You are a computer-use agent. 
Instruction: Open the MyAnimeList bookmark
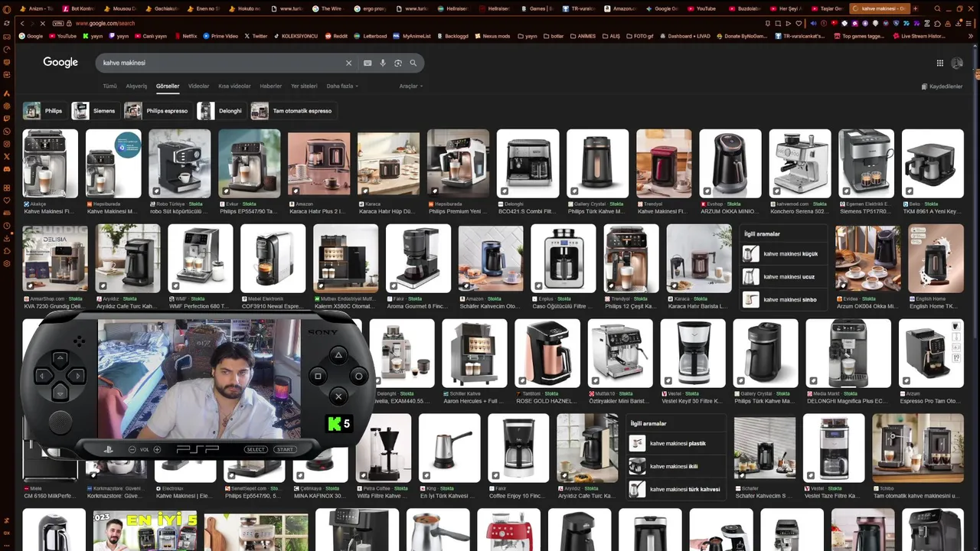[412, 36]
